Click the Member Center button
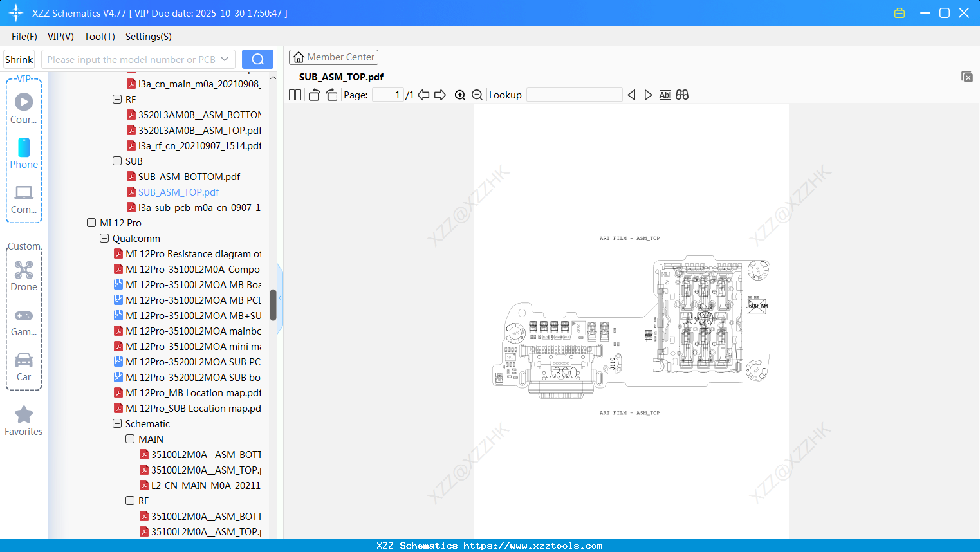The width and height of the screenshot is (980, 552). point(333,57)
